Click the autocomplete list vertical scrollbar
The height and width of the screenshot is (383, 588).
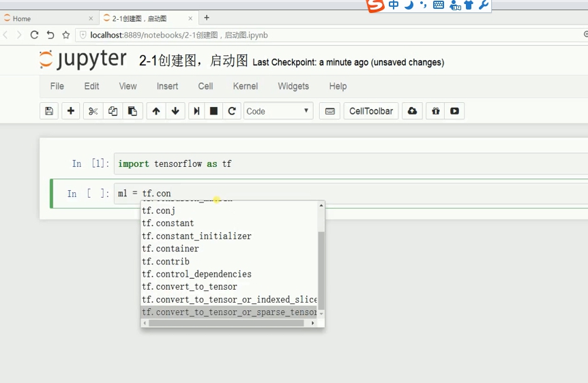click(x=321, y=269)
